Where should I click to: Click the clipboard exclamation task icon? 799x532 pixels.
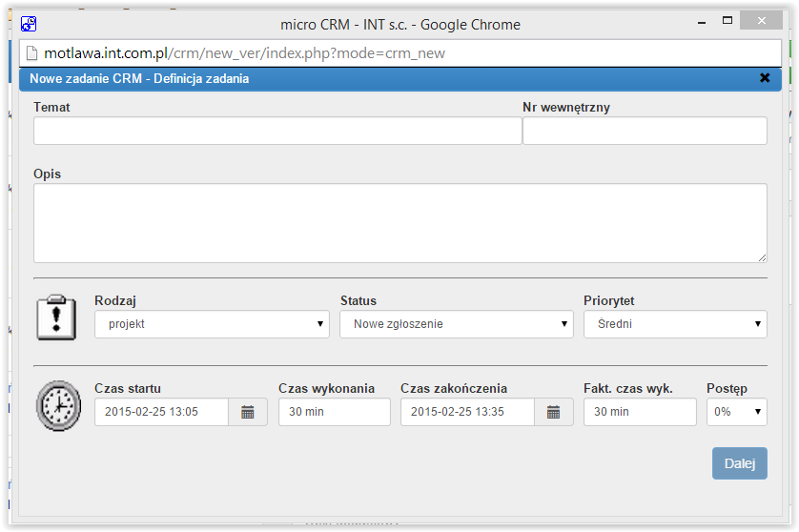(x=56, y=317)
